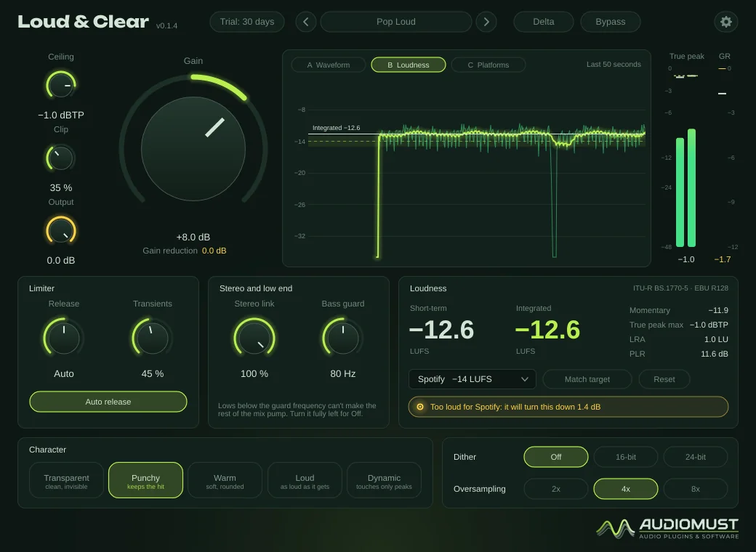Click the Bass guard knob
This screenshot has height=552, width=756.
tap(343, 338)
